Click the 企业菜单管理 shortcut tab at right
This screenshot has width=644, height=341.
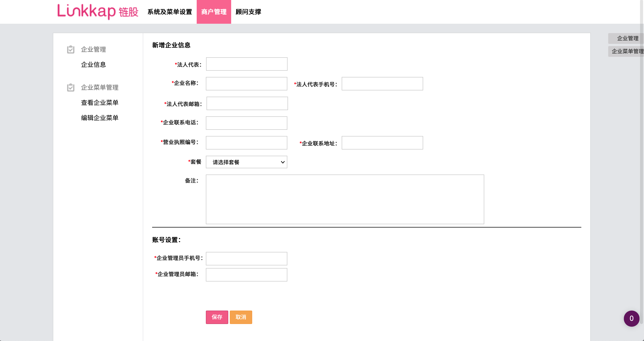point(626,51)
